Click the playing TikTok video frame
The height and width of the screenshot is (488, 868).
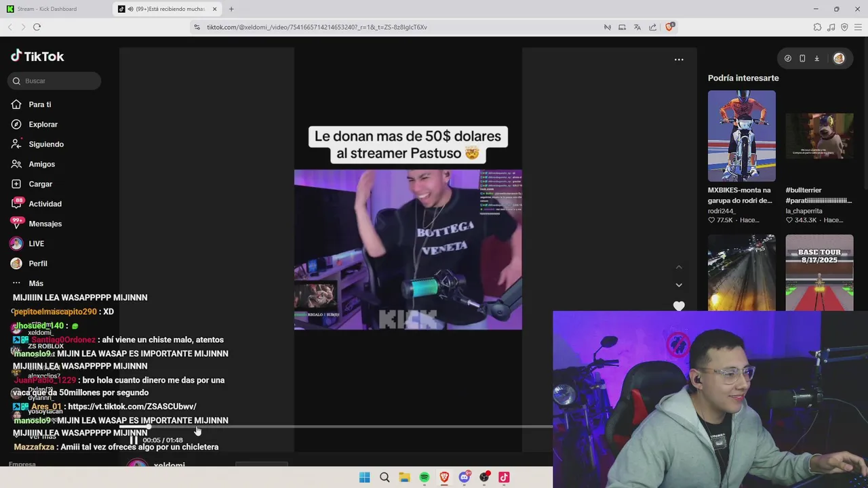pyautogui.click(x=408, y=249)
